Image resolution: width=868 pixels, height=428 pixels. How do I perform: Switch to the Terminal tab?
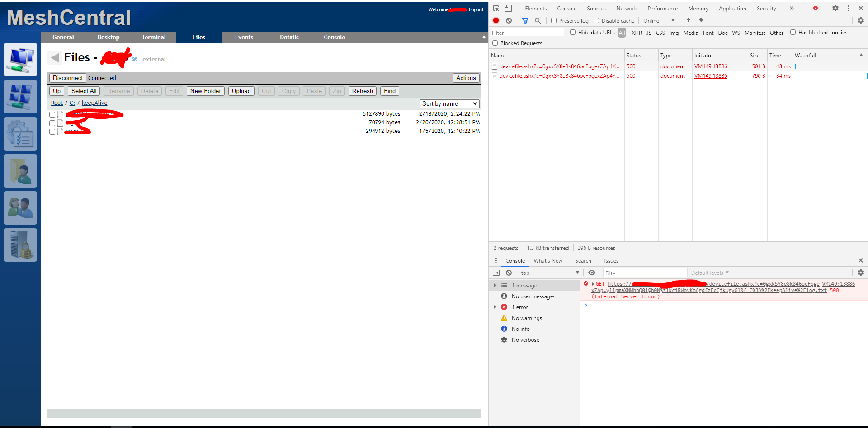point(154,37)
